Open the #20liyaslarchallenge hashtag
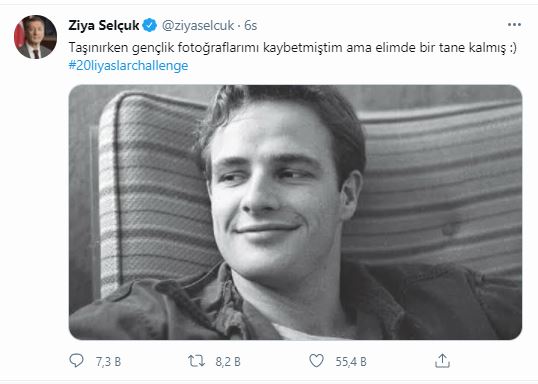 [x=128, y=65]
